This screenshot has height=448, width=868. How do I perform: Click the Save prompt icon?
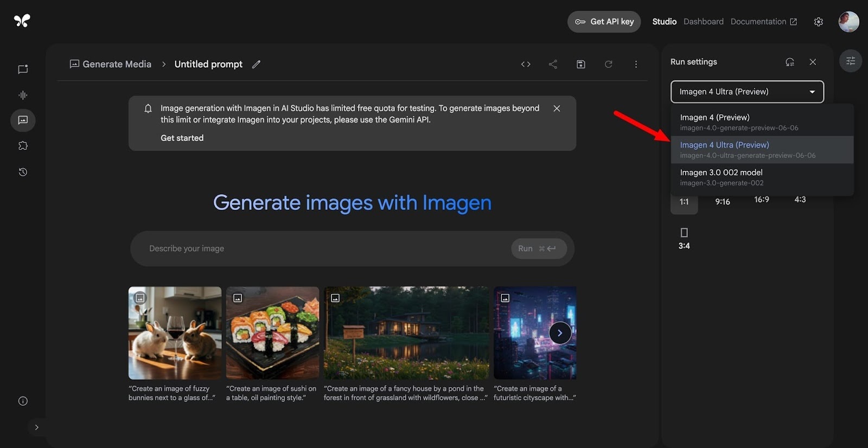pos(580,64)
